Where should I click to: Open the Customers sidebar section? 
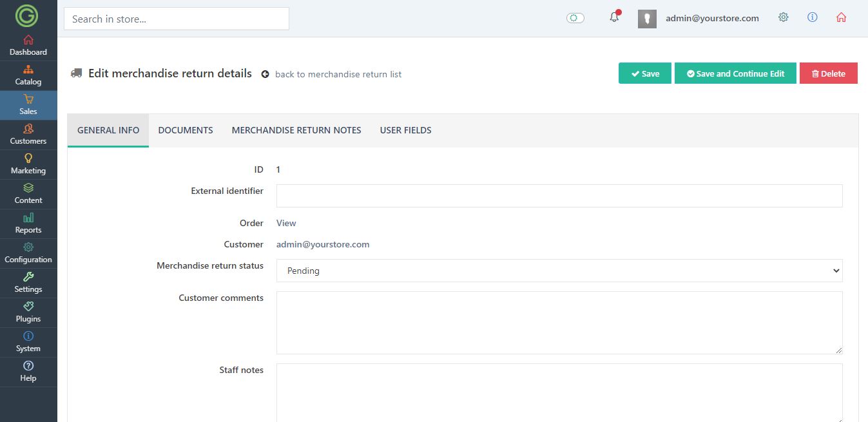[28, 135]
